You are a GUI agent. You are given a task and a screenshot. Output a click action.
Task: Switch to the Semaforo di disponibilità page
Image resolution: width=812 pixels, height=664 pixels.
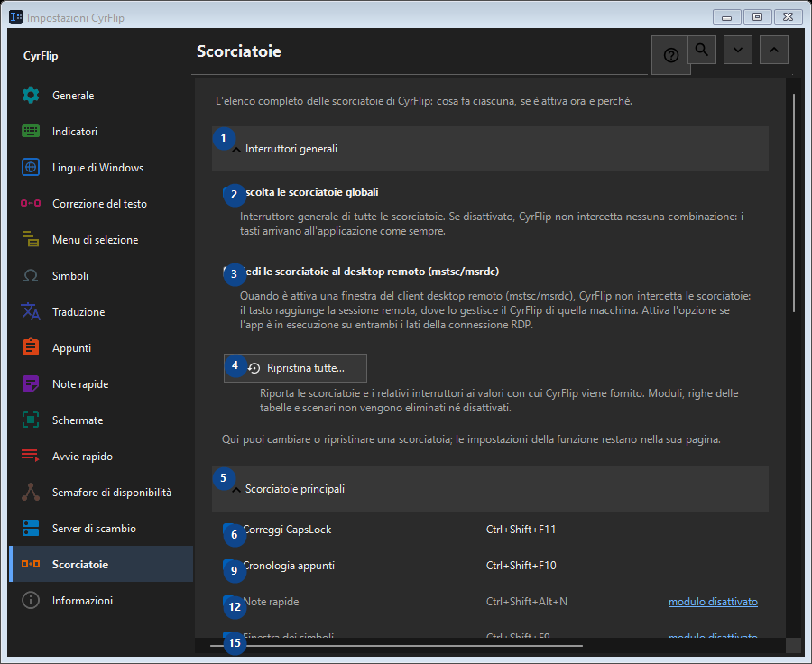point(101,492)
